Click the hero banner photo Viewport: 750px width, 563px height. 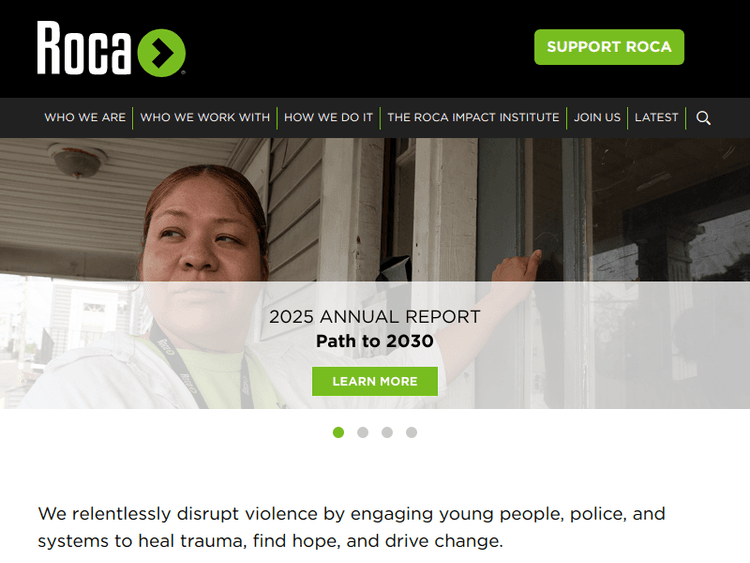(375, 210)
